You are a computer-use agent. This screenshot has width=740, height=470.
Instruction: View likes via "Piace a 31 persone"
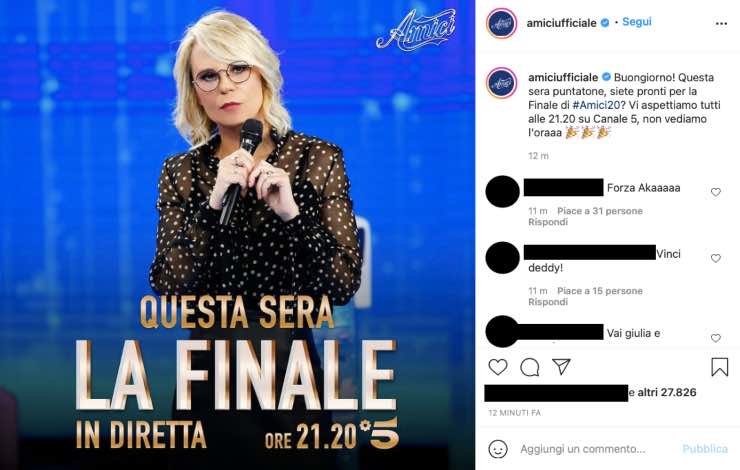(x=600, y=211)
